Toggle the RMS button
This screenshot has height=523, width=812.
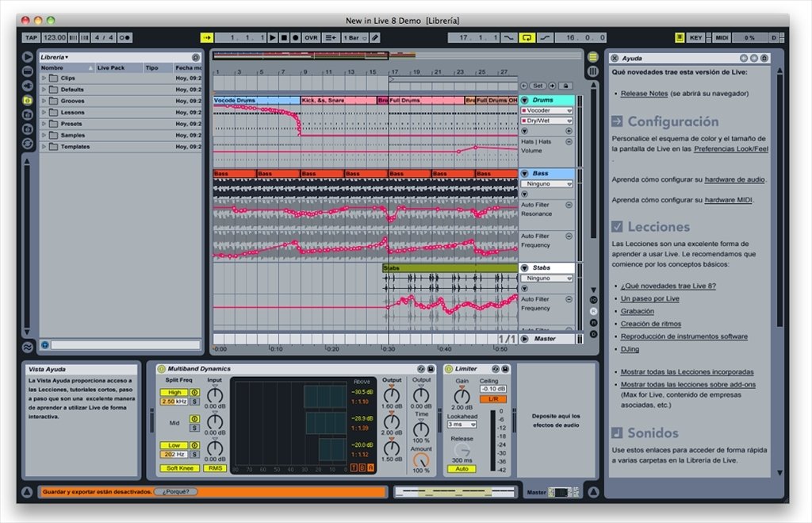pyautogui.click(x=215, y=468)
